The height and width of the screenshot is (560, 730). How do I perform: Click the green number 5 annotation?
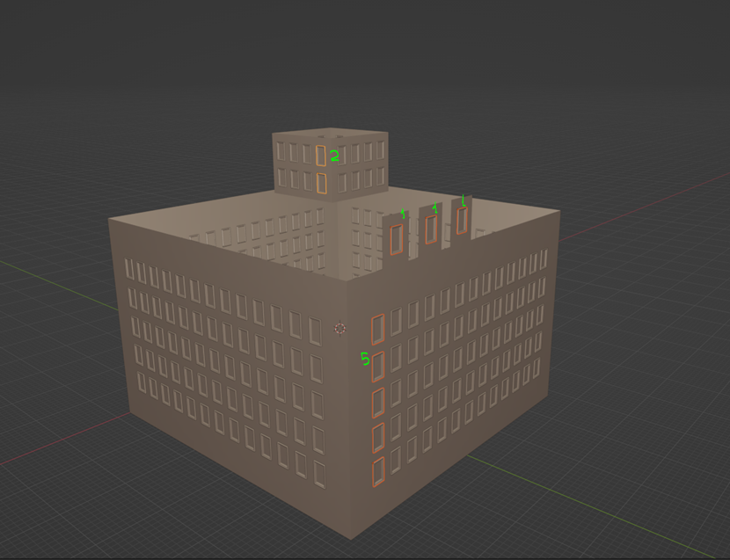click(x=365, y=359)
